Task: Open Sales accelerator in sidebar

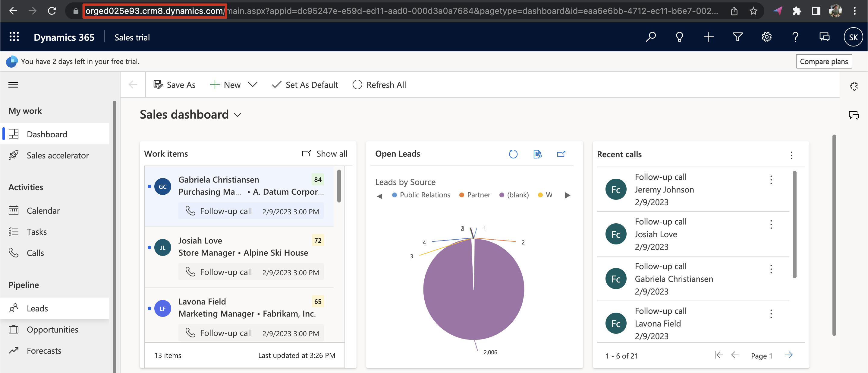Action: [58, 155]
